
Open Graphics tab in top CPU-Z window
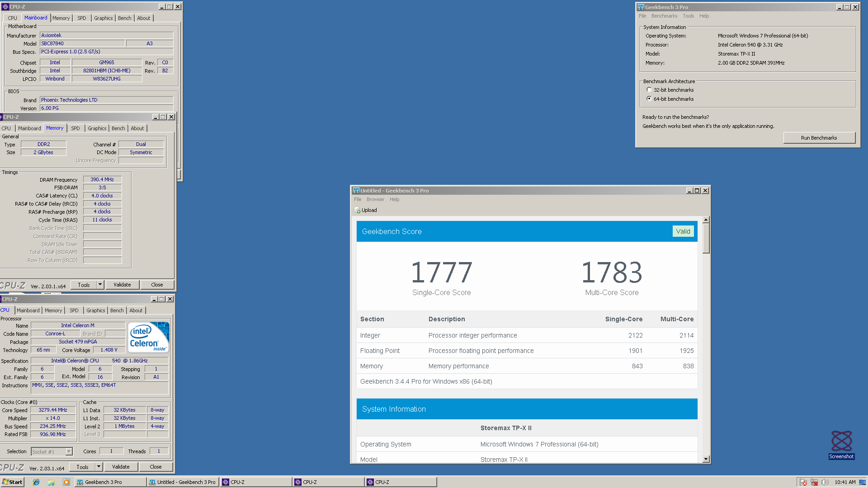104,18
